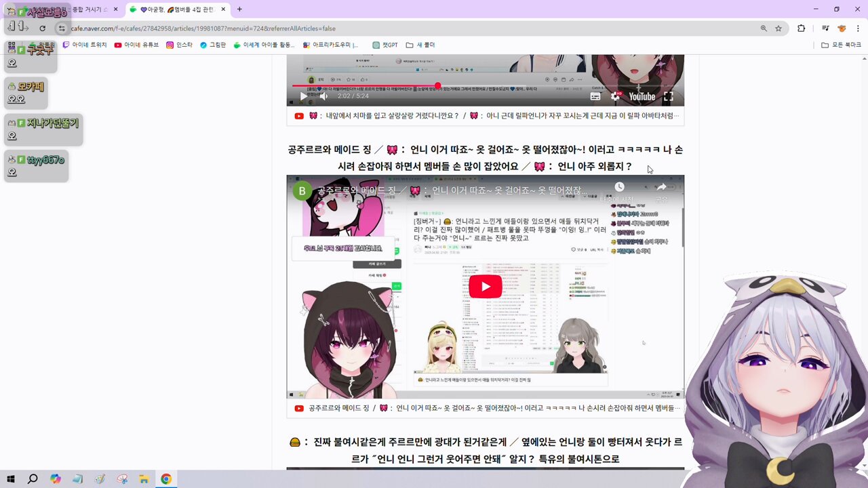Image resolution: width=868 pixels, height=488 pixels.
Task: Open File Explorer from the taskbar
Action: [x=144, y=479]
